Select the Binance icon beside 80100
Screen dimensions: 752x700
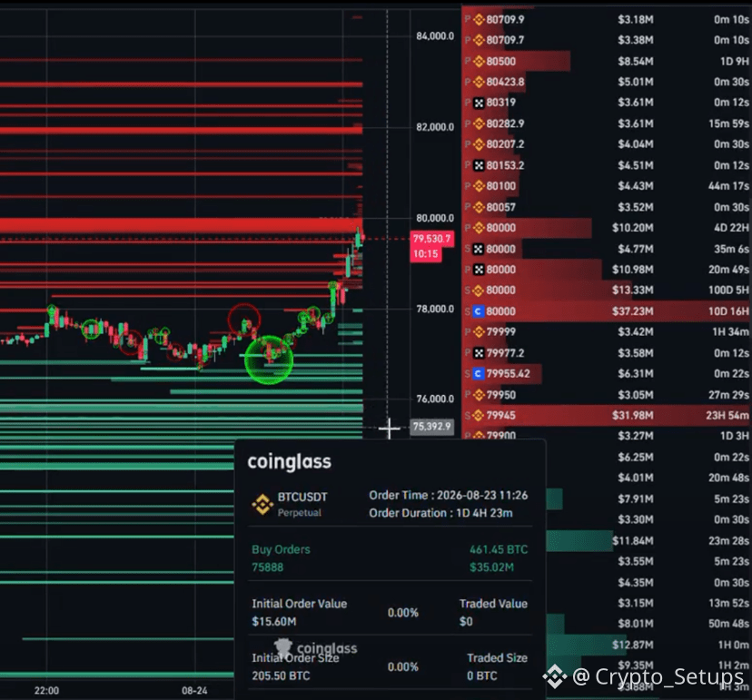click(x=479, y=186)
